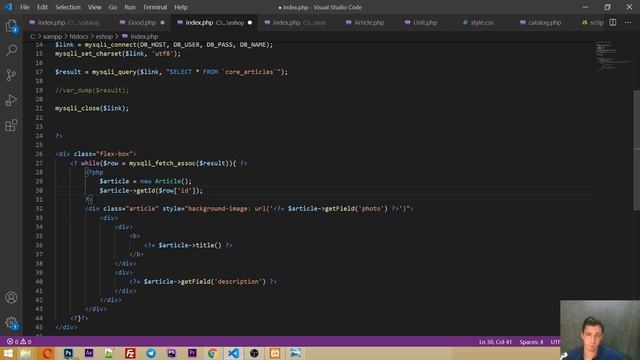Open File Explorer from the taskbar

pyautogui.click(x=26, y=353)
